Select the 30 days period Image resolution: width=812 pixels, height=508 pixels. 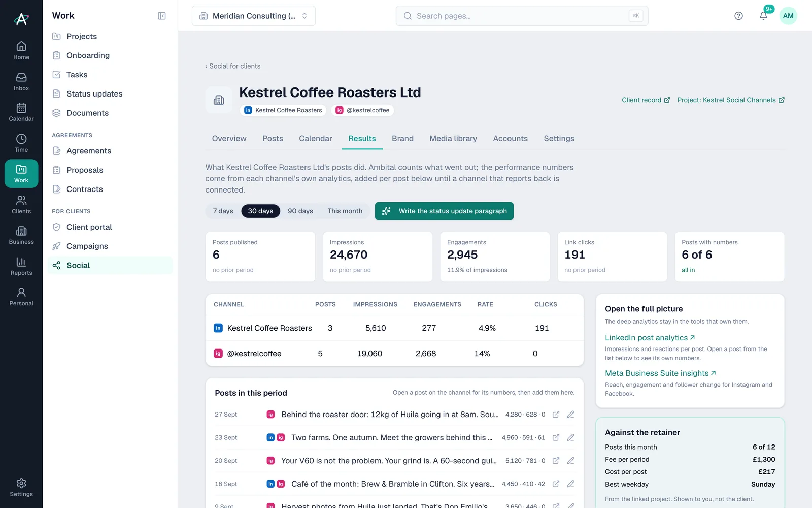tap(260, 211)
